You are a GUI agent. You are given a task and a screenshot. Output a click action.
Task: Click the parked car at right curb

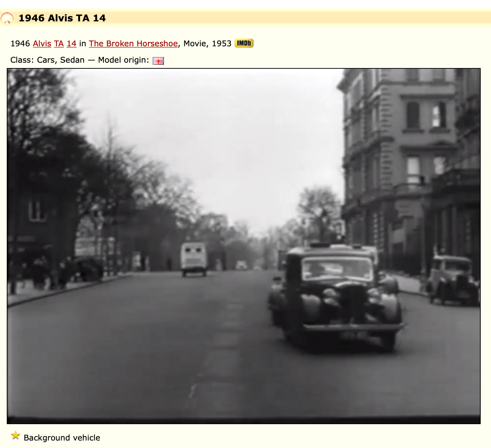click(452, 280)
